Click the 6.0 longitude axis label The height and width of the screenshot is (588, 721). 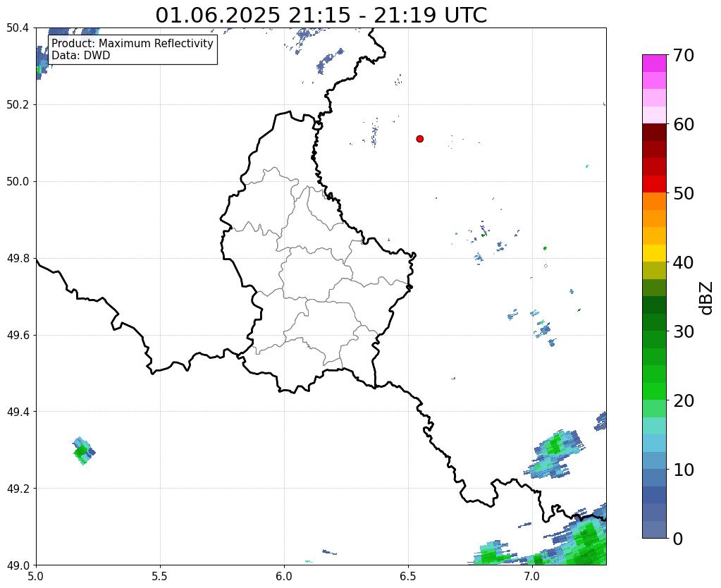(x=284, y=576)
